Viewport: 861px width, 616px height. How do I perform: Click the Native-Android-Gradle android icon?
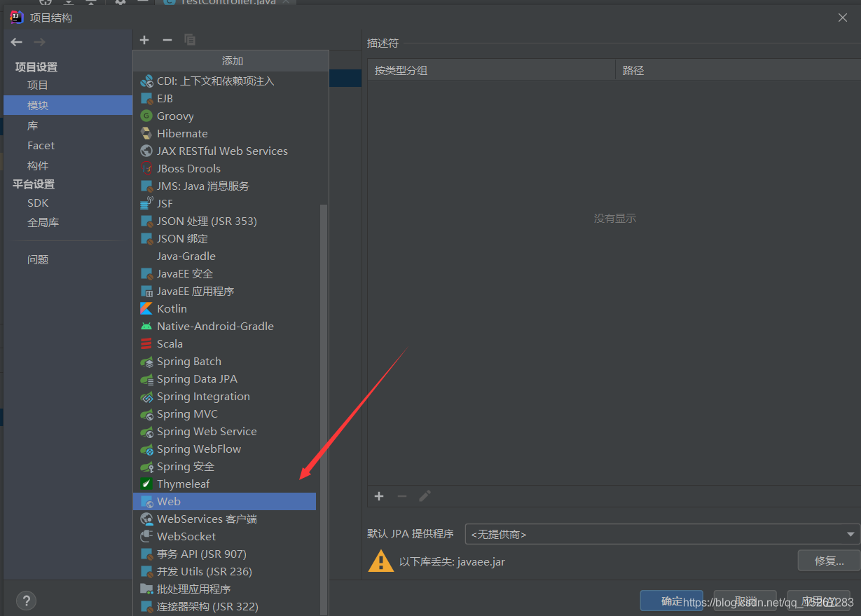click(x=146, y=327)
